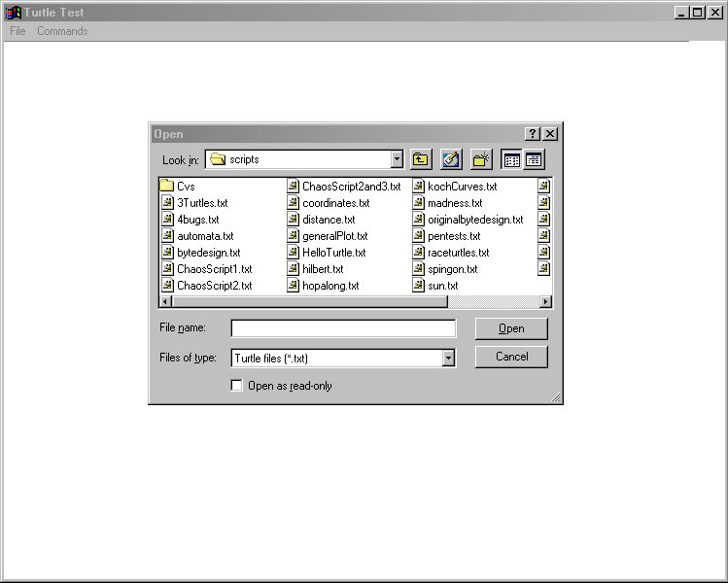Click the Open button
The width and height of the screenshot is (728, 583).
pyautogui.click(x=511, y=328)
